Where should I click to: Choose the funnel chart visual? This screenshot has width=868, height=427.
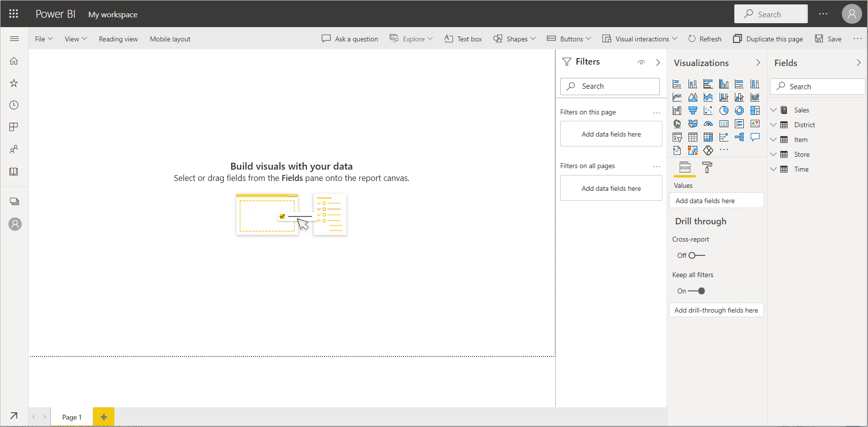click(692, 110)
